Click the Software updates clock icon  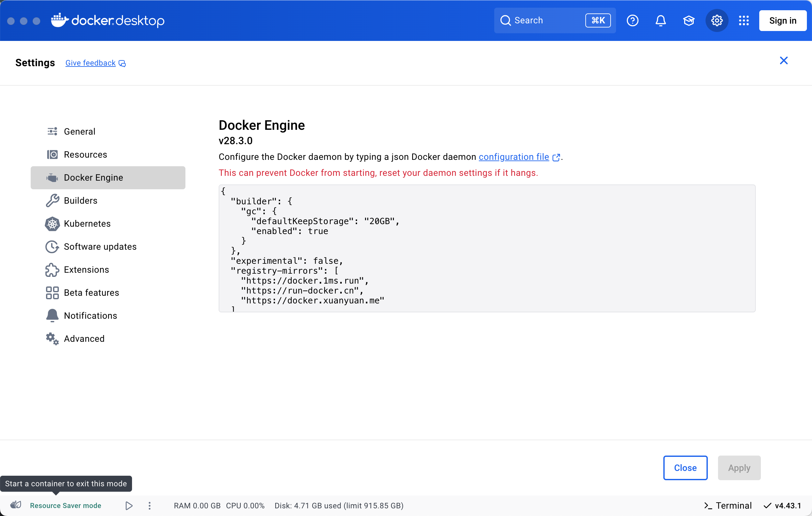pyautogui.click(x=52, y=246)
